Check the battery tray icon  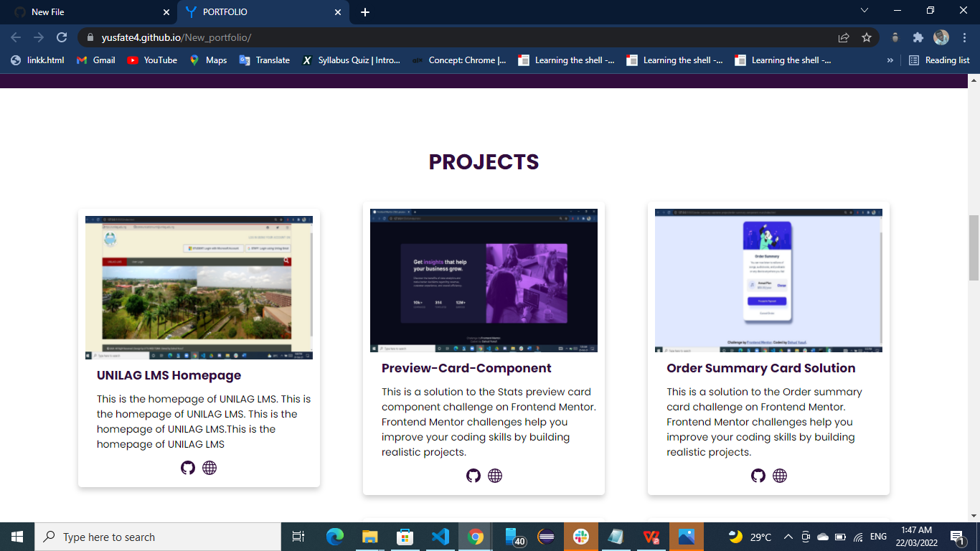(x=840, y=537)
